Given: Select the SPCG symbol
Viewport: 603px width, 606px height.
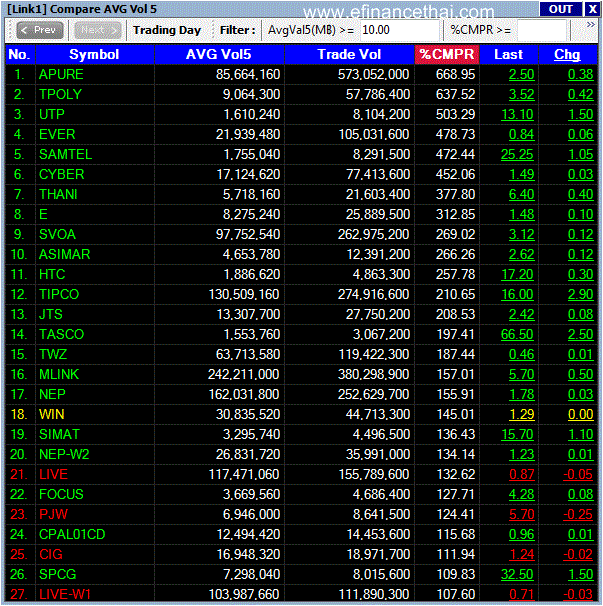Looking at the screenshot, I should [57, 575].
